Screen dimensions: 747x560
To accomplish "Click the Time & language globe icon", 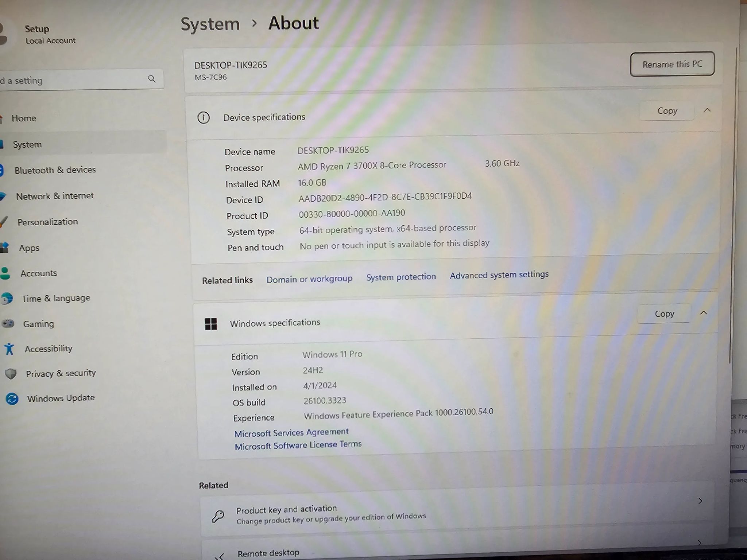I will click(7, 299).
